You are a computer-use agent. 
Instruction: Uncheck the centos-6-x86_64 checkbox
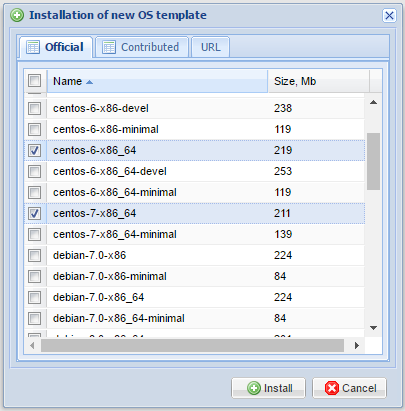(34, 150)
